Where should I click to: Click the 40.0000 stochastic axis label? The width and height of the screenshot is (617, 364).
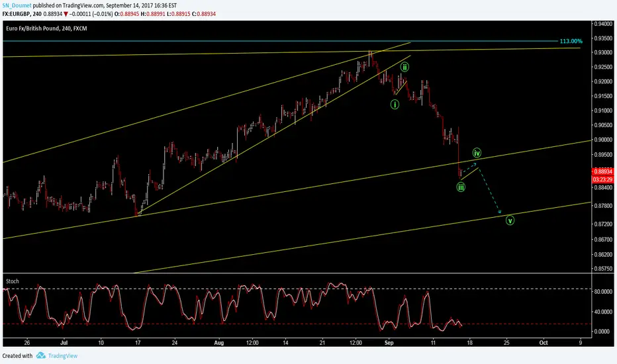(602, 312)
